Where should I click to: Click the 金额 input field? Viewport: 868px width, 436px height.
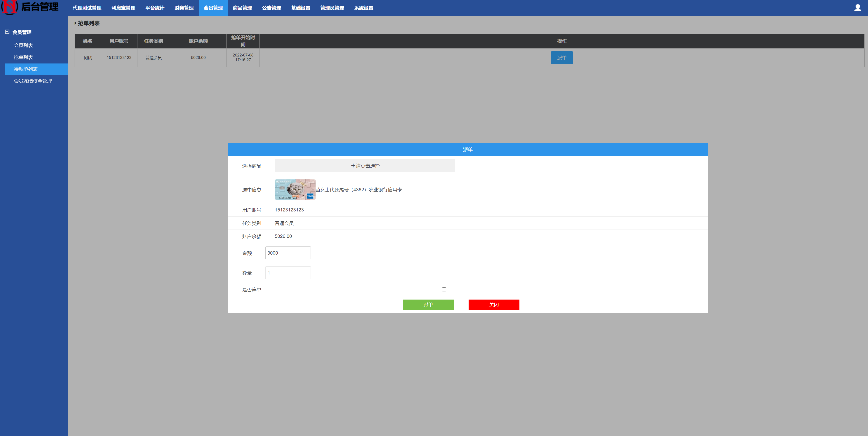(x=287, y=253)
